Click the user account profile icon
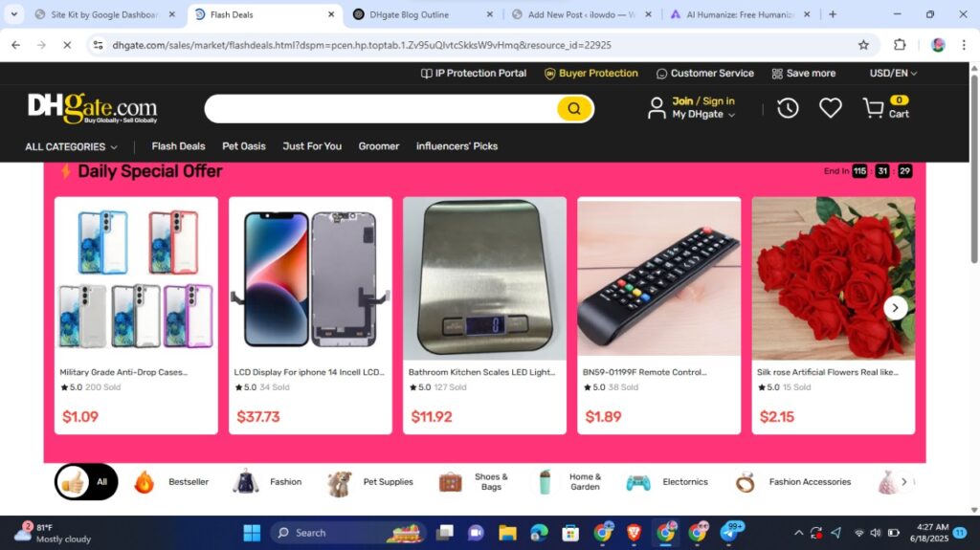The height and width of the screenshot is (550, 980). click(x=657, y=108)
